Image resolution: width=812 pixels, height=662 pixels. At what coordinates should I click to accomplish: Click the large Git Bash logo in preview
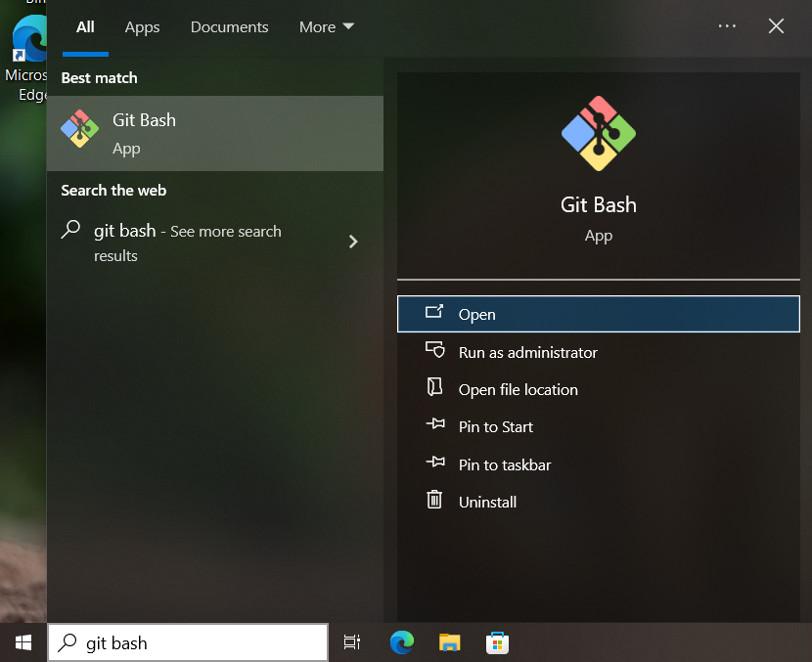pos(598,133)
